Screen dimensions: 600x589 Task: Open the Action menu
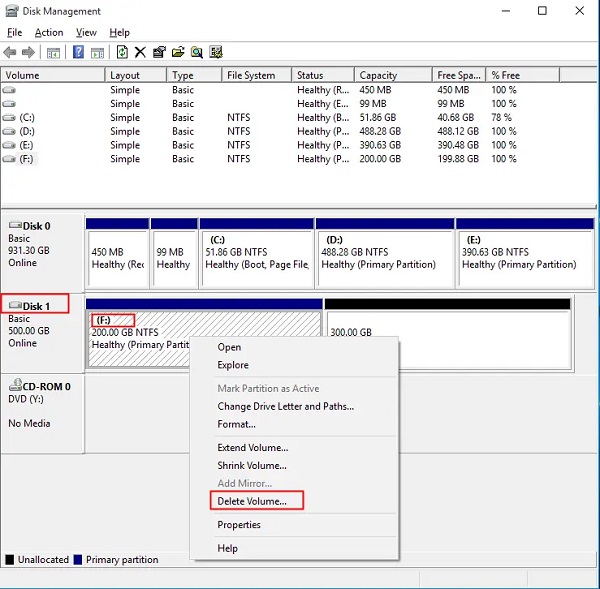[x=48, y=33]
